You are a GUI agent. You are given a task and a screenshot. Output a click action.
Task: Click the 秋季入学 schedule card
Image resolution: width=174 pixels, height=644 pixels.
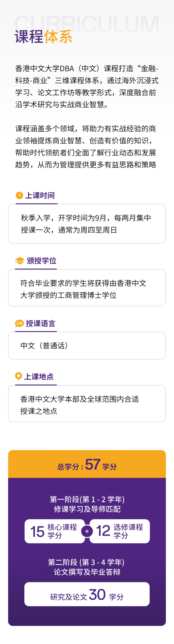[x=87, y=224]
